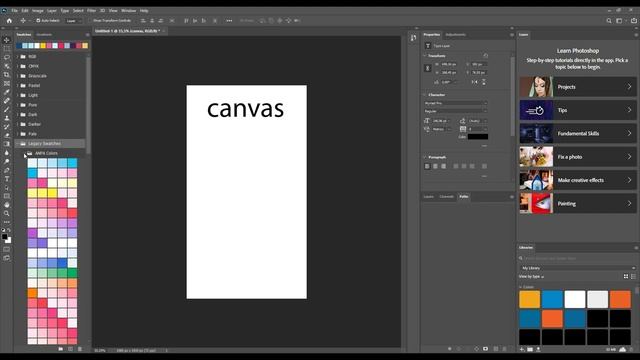Open the search icon at top right
The image size is (640, 360).
click(609, 20)
